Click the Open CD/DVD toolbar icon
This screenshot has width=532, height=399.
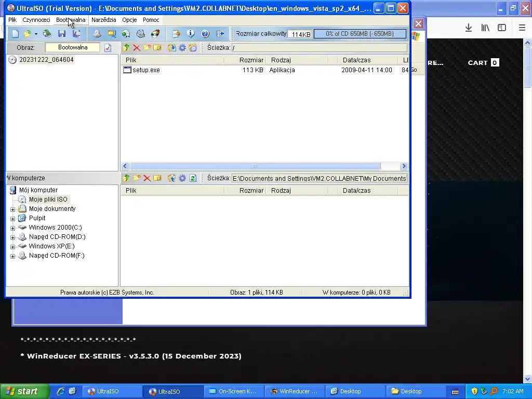tap(47, 34)
